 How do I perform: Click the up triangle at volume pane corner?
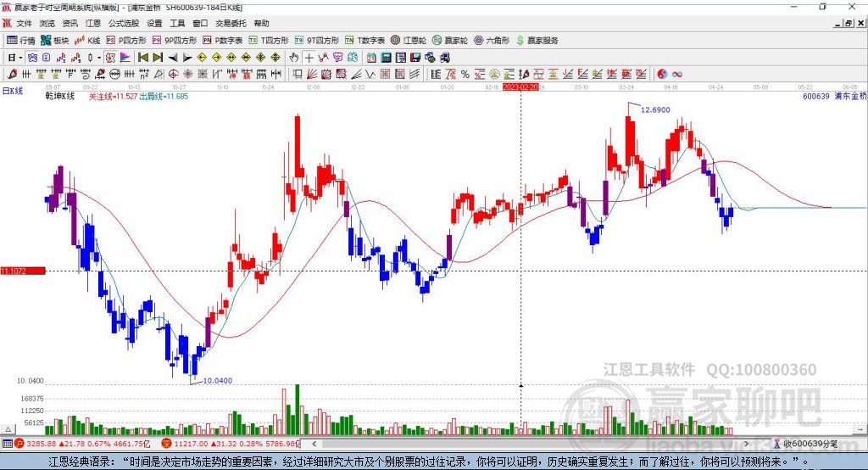(8, 429)
